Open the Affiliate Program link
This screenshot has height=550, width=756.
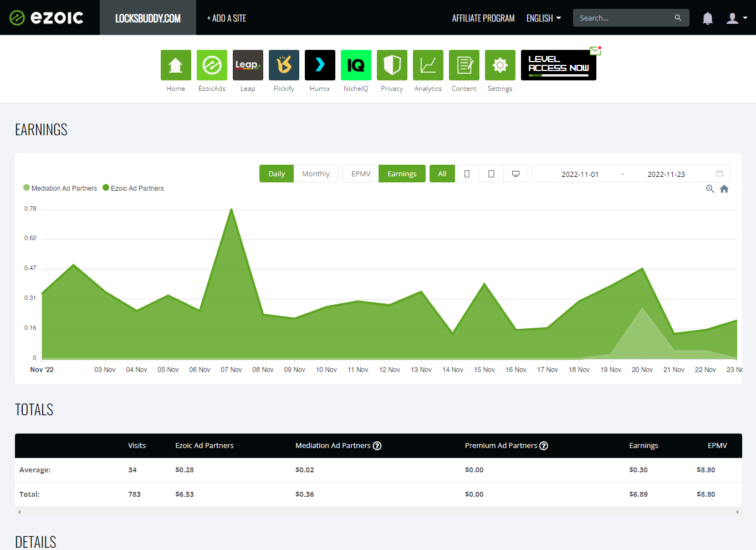(483, 18)
